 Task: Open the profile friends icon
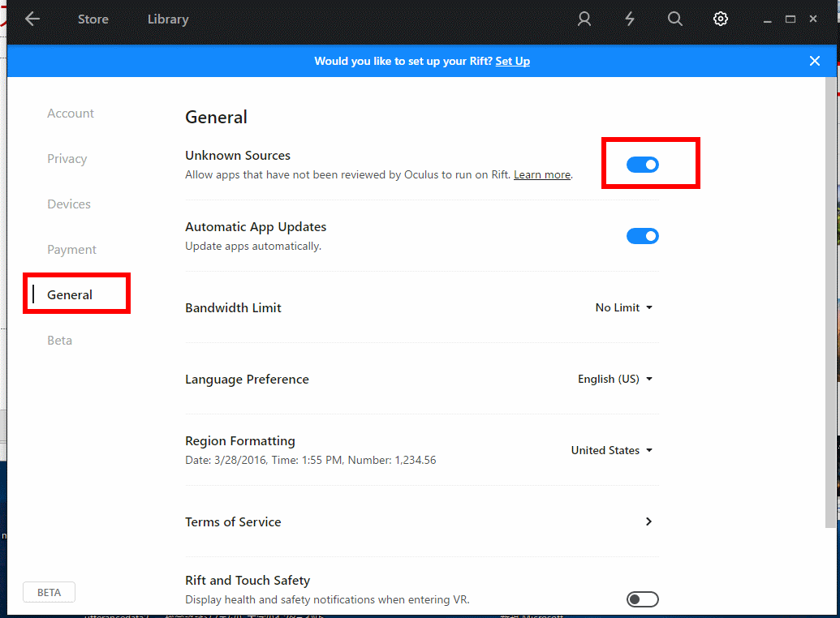(584, 19)
